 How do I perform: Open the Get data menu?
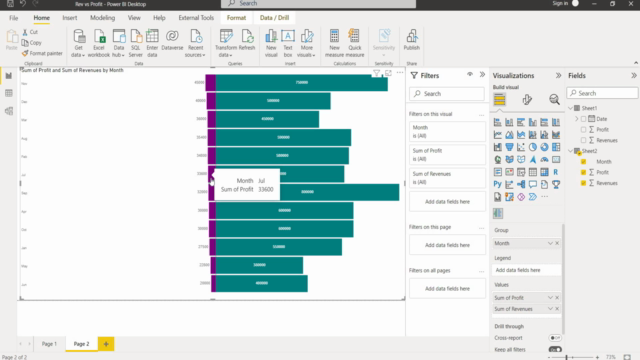(x=78, y=43)
